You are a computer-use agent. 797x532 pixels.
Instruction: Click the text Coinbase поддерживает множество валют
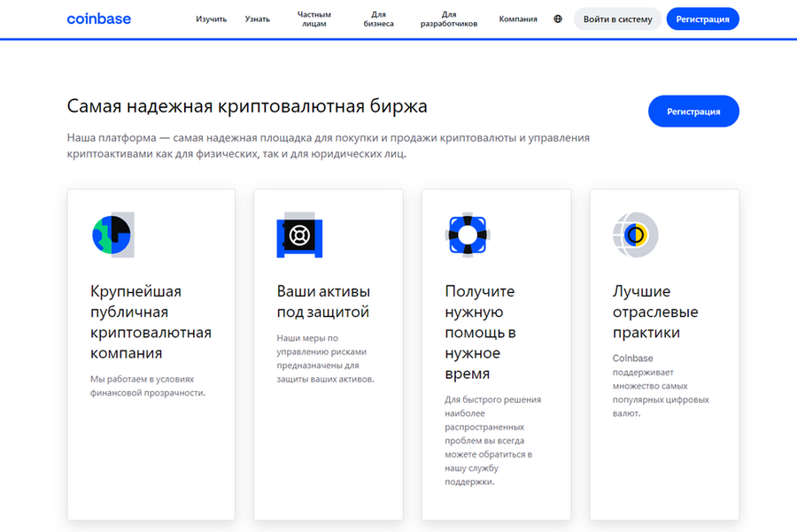(661, 386)
